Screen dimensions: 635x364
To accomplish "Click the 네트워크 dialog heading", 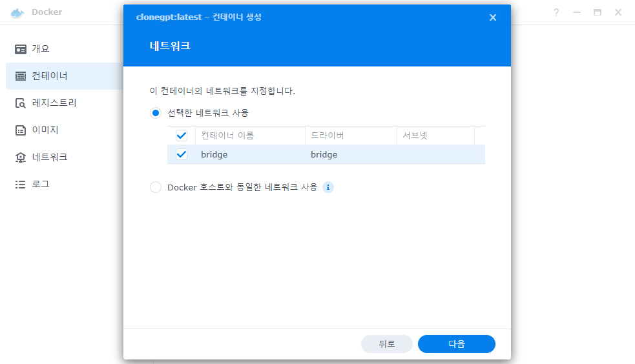I will click(170, 46).
